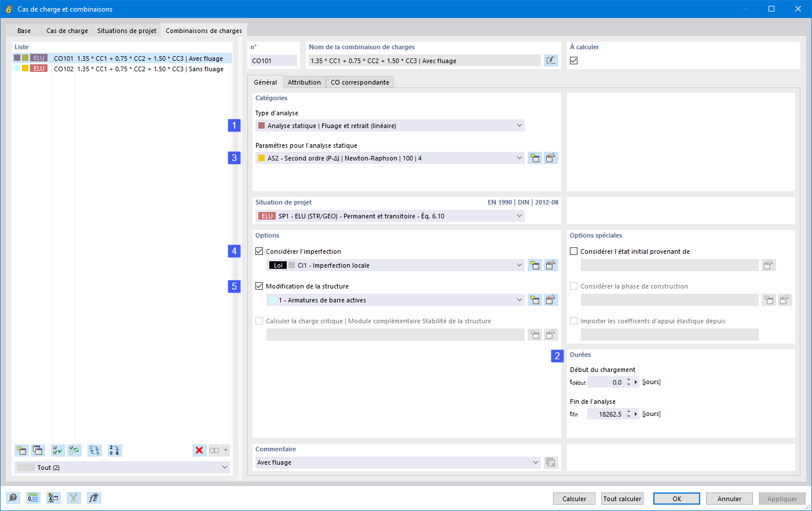Create new static analysis parameters
Viewport: 812px width, 511px height.
pos(535,158)
